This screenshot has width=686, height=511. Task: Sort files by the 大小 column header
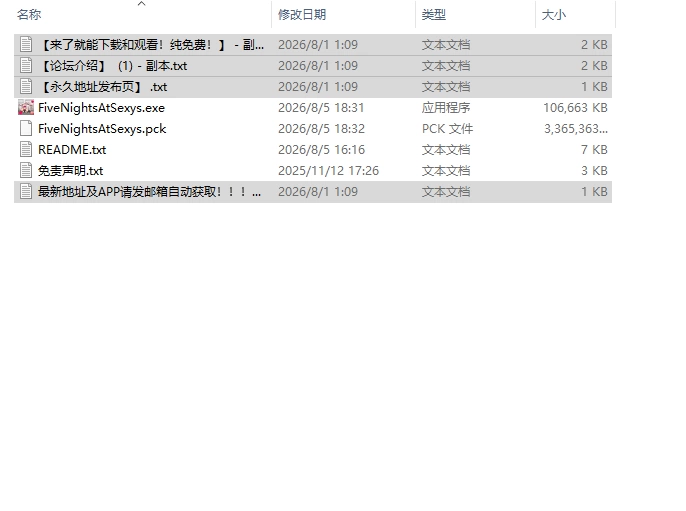click(553, 15)
